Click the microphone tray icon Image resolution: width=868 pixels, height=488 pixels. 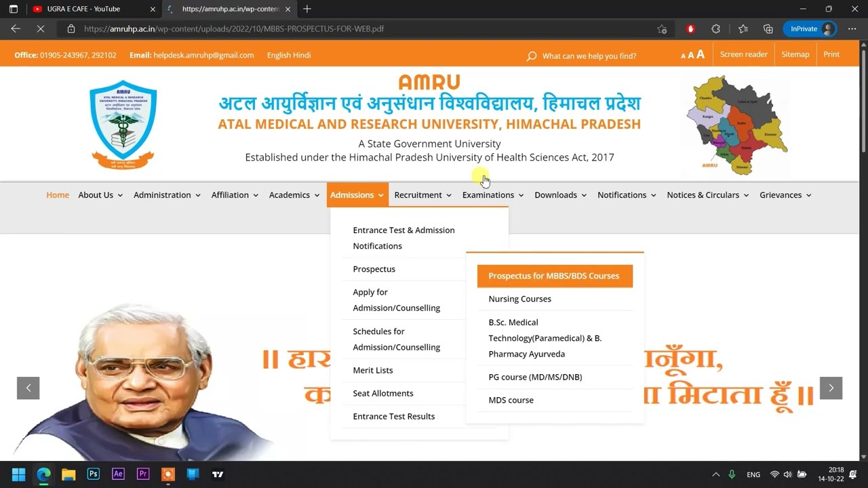pyautogui.click(x=732, y=474)
